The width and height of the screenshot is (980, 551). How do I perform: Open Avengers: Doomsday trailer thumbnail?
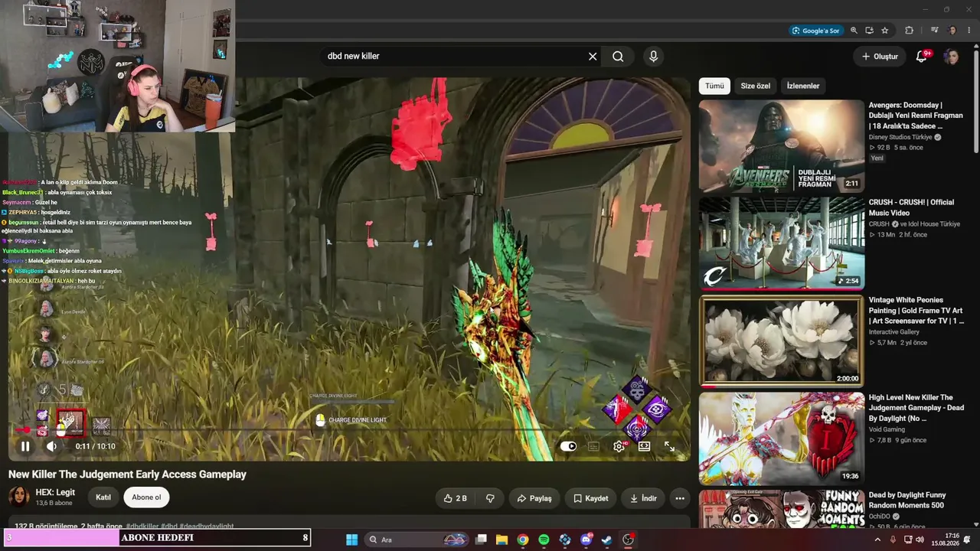point(782,146)
